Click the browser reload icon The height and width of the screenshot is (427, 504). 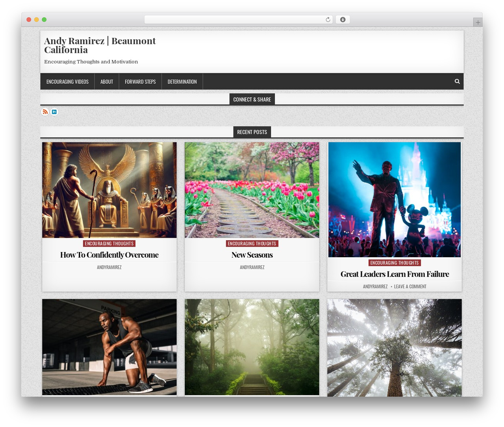click(x=328, y=20)
